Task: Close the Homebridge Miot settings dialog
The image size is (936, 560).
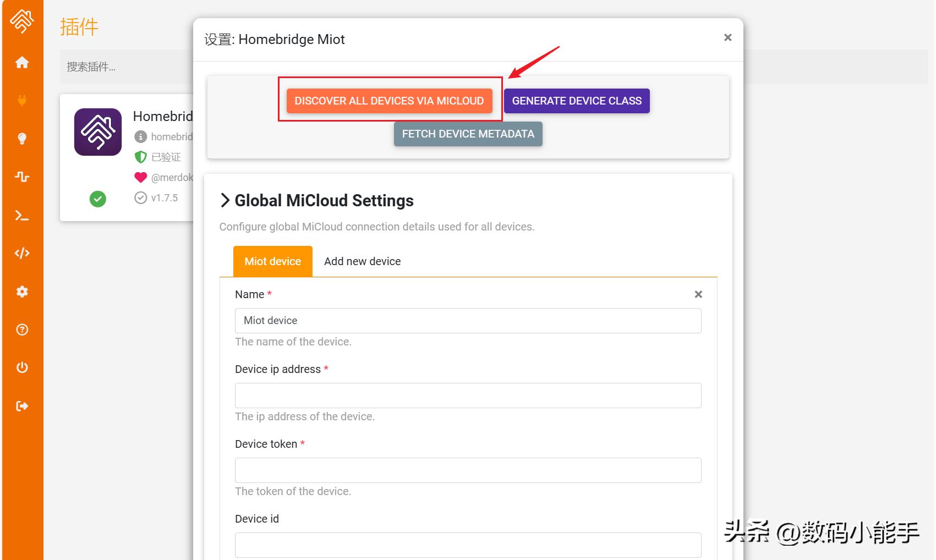Action: coord(727,37)
